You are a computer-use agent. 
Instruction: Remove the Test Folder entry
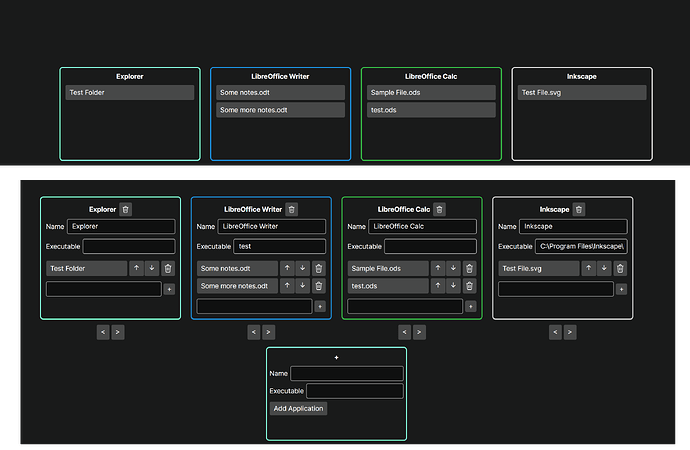(x=168, y=268)
